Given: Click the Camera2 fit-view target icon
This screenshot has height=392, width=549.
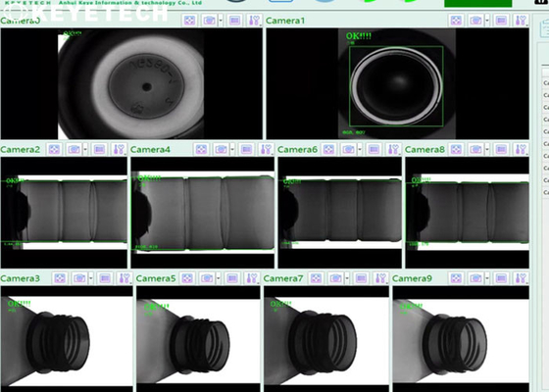Looking at the screenshot, I should [54, 149].
